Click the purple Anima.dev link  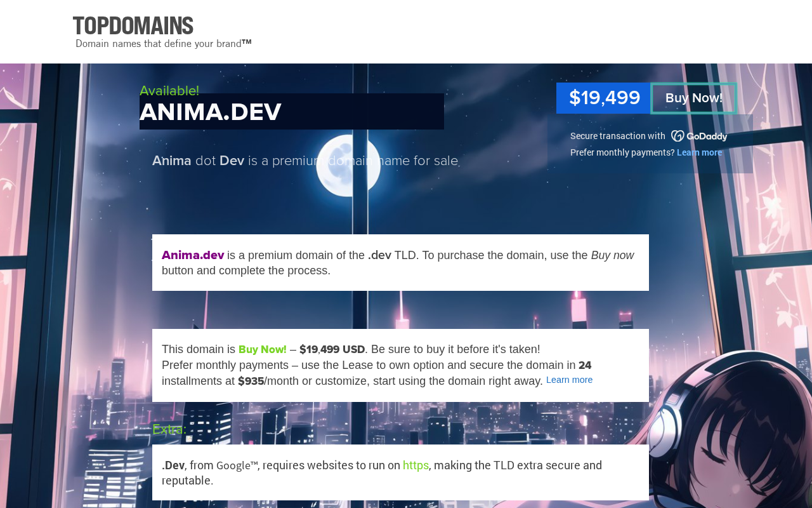193,255
